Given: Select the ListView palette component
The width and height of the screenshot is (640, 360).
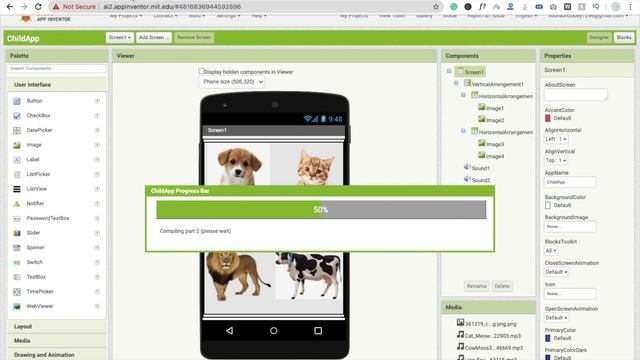Looking at the screenshot, I should coord(36,189).
